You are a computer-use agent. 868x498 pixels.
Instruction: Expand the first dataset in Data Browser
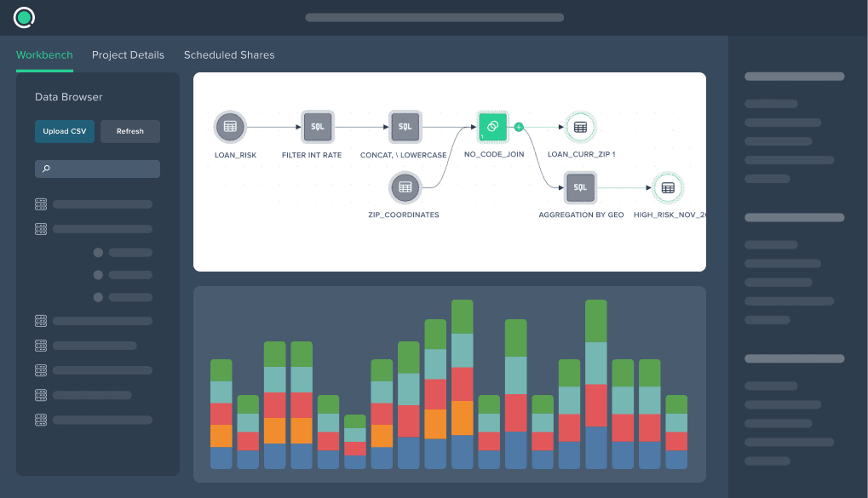[40, 203]
